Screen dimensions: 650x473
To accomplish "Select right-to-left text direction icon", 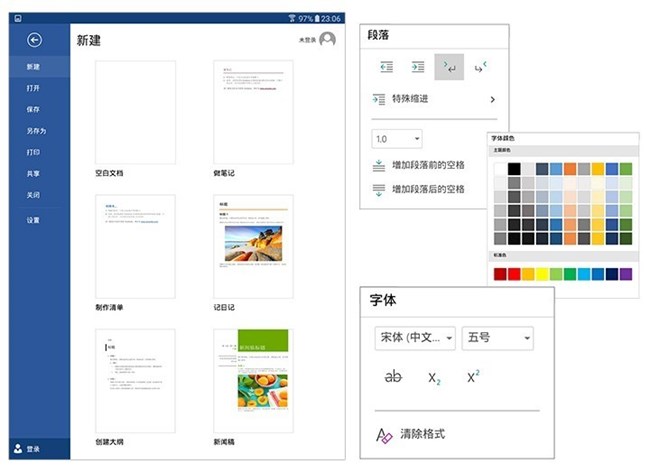I will [x=479, y=67].
